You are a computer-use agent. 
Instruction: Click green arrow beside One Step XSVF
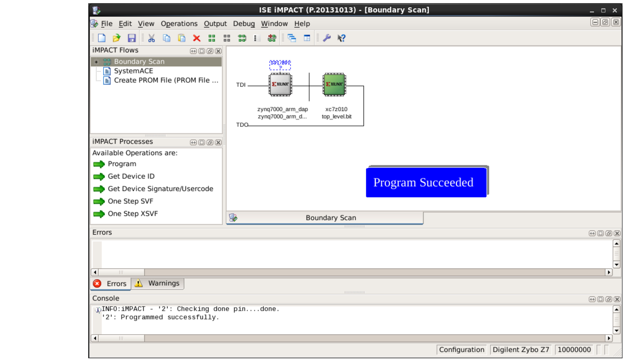pos(99,214)
